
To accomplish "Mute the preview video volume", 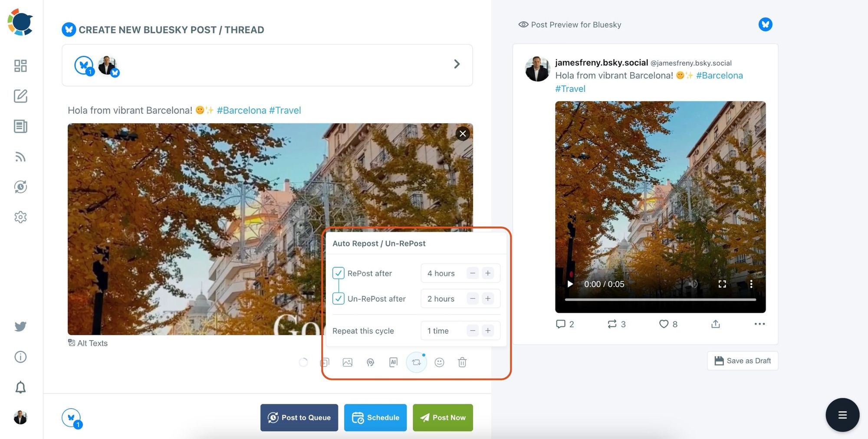I will coord(693,284).
